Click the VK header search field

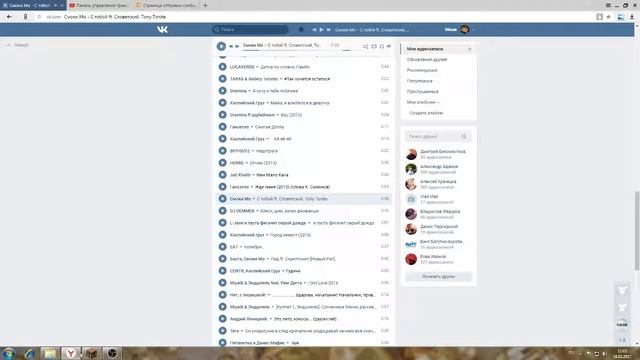(250, 29)
